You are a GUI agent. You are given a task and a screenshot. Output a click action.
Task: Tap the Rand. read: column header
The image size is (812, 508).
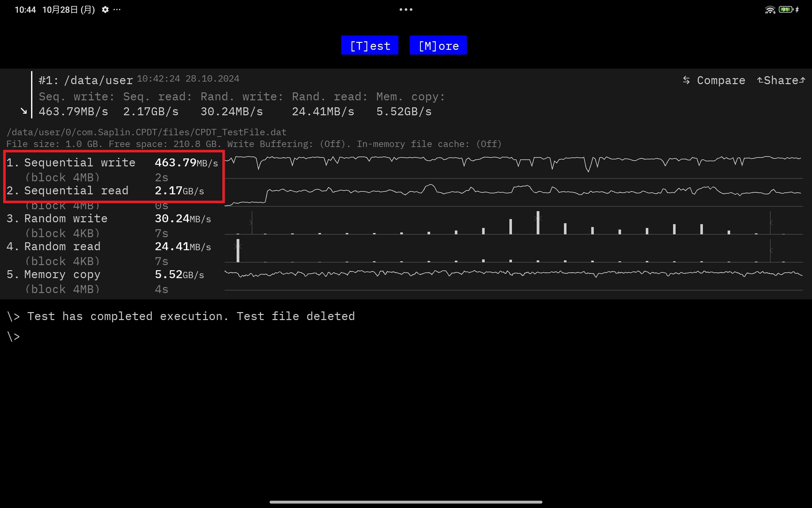pyautogui.click(x=330, y=97)
